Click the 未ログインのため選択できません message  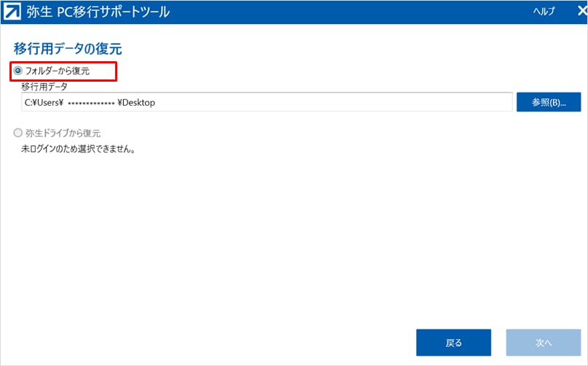pyautogui.click(x=79, y=149)
